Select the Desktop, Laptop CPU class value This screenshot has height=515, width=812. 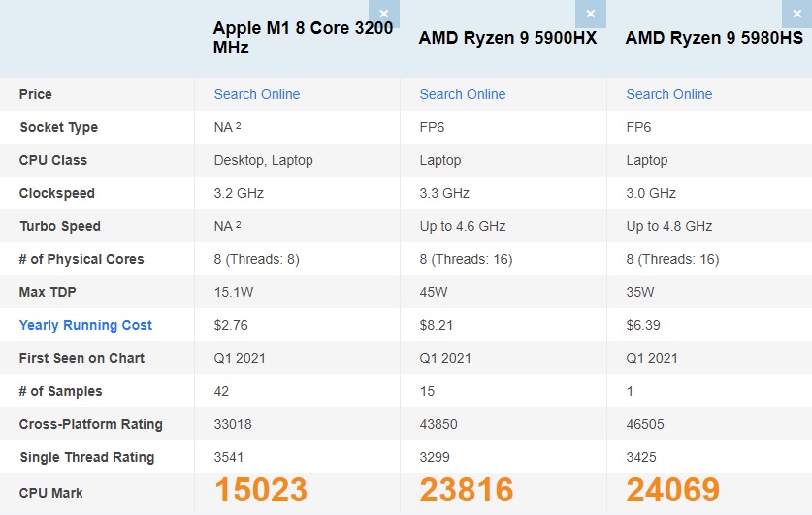click(263, 160)
